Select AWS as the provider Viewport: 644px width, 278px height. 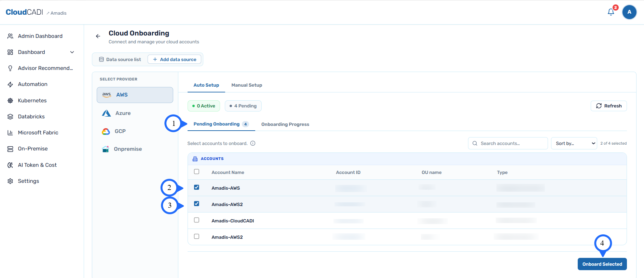click(135, 95)
